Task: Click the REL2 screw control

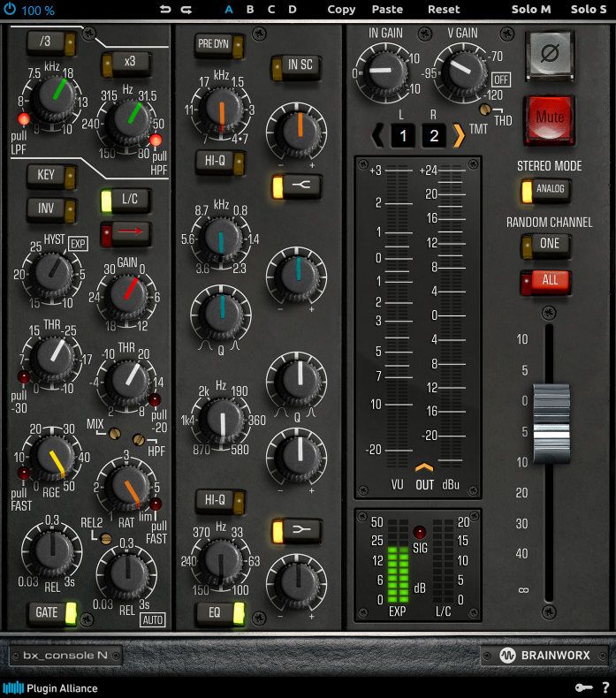Action: click(106, 539)
